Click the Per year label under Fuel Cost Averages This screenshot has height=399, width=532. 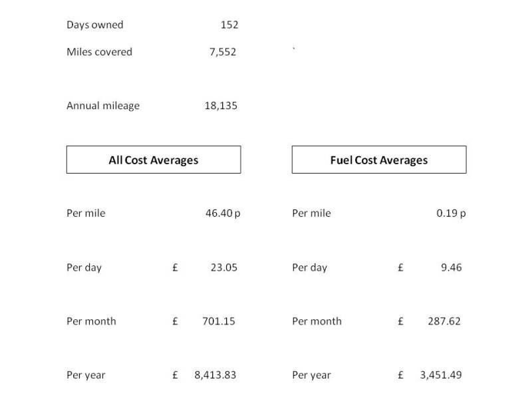[311, 375]
